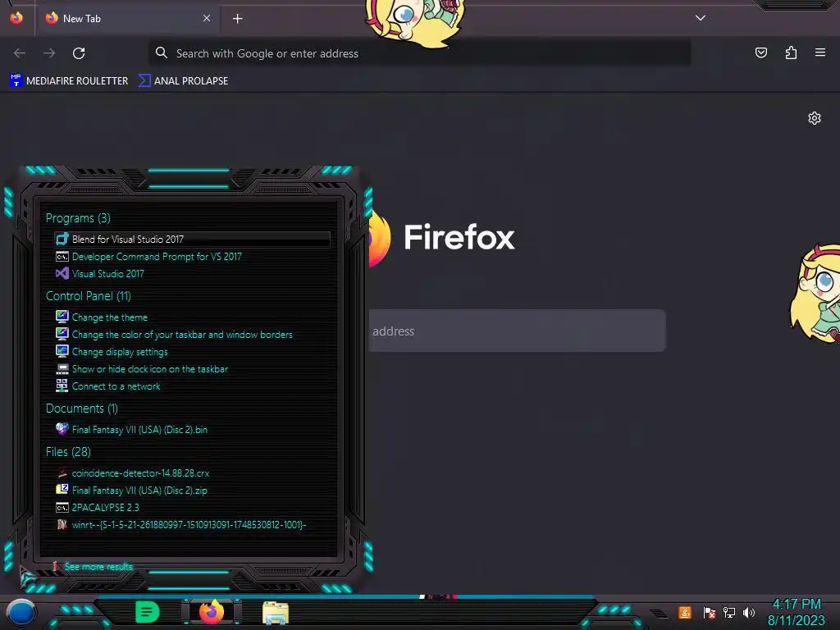
Task: Click the volume speaker tray icon
Action: tap(748, 612)
